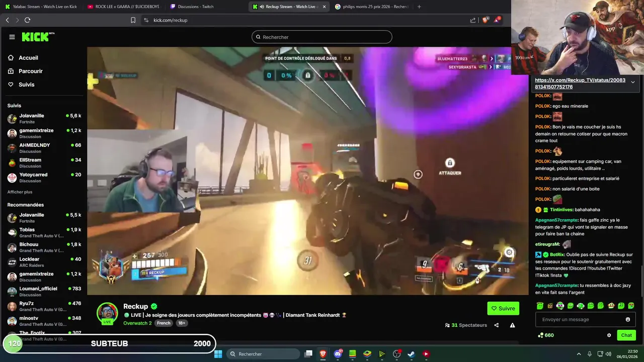
Task: Switch to Discussions - Twitch tab
Action: point(206,7)
